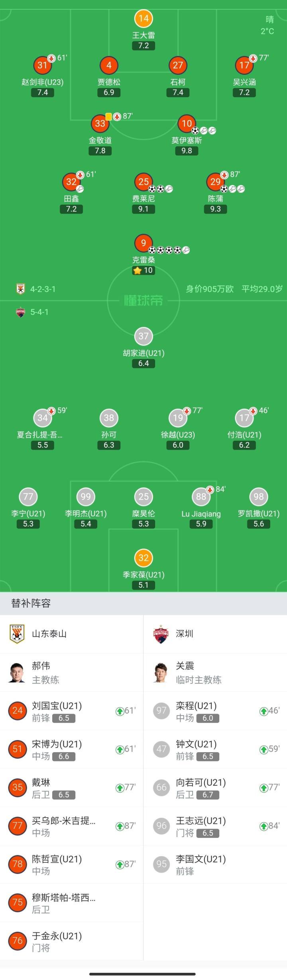Tap 戴琳's 77' substitution-in arrow

point(120,788)
